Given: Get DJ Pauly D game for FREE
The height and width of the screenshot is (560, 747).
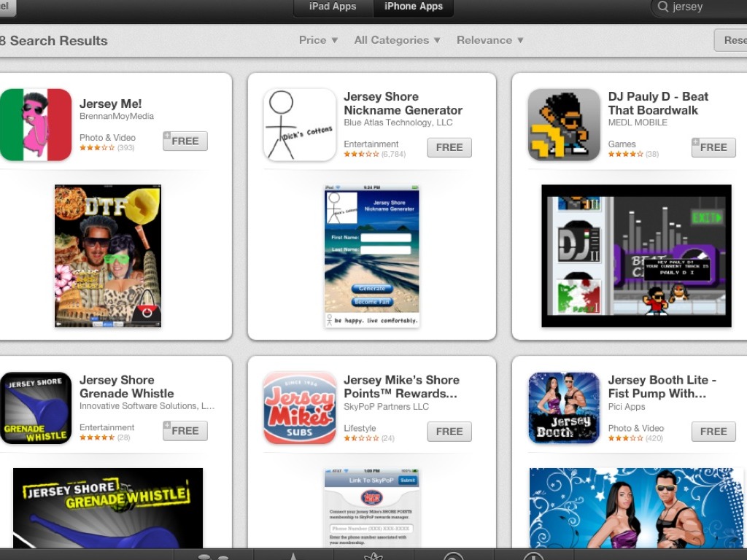Looking at the screenshot, I should (x=713, y=147).
